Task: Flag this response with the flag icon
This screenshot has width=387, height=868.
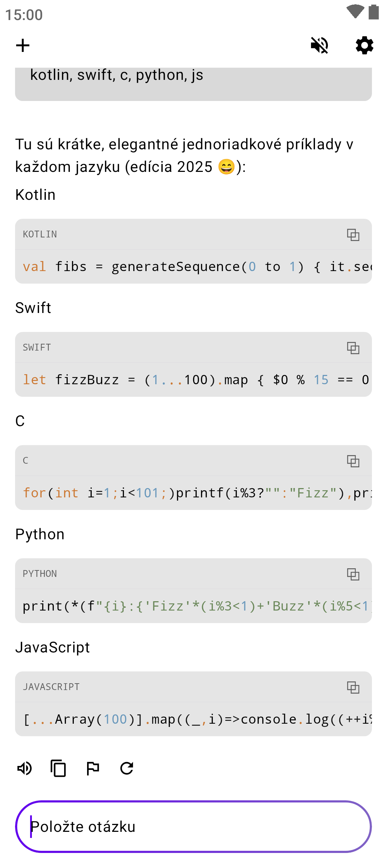Action: tap(93, 768)
